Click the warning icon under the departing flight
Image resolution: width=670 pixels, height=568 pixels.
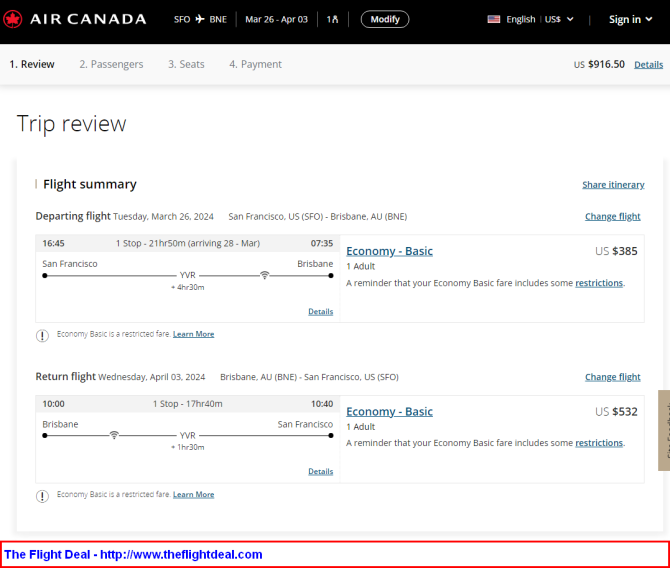42,336
